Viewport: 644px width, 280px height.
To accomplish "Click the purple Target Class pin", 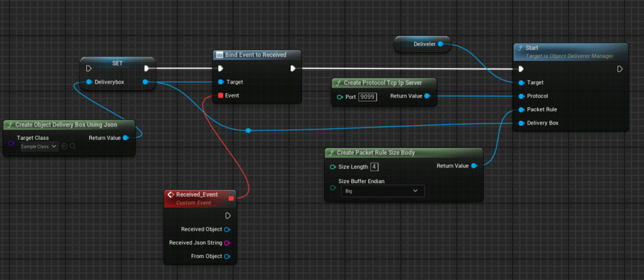I will click(x=11, y=143).
